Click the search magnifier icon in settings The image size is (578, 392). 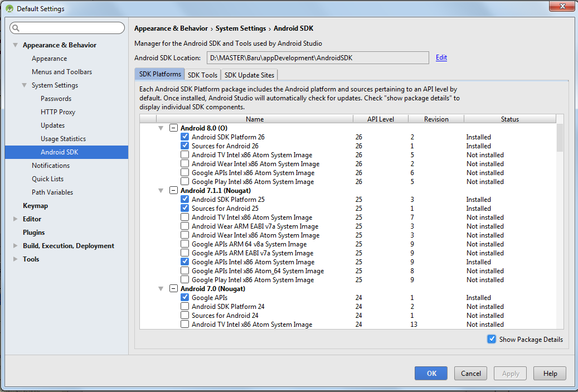tap(16, 28)
